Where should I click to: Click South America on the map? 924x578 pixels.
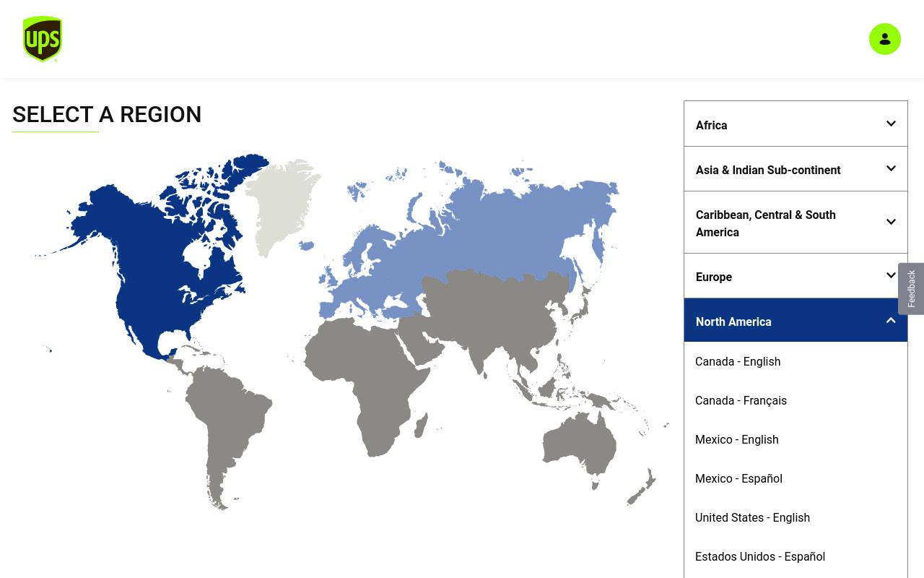pyautogui.click(x=224, y=426)
